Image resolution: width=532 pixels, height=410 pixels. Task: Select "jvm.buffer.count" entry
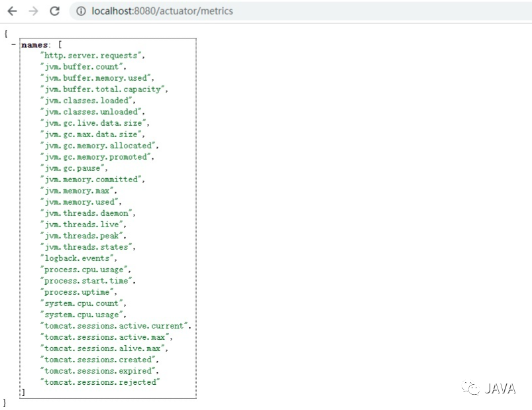pyautogui.click(x=81, y=67)
